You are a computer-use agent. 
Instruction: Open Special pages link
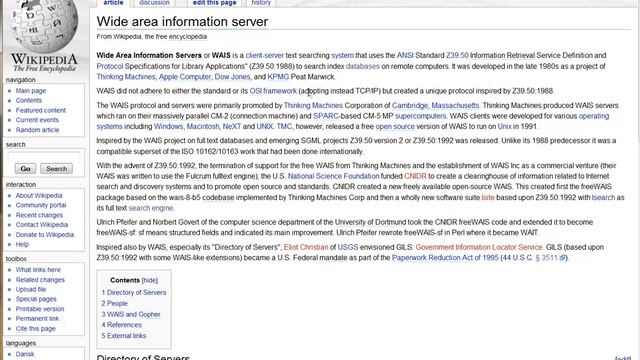pos(36,299)
